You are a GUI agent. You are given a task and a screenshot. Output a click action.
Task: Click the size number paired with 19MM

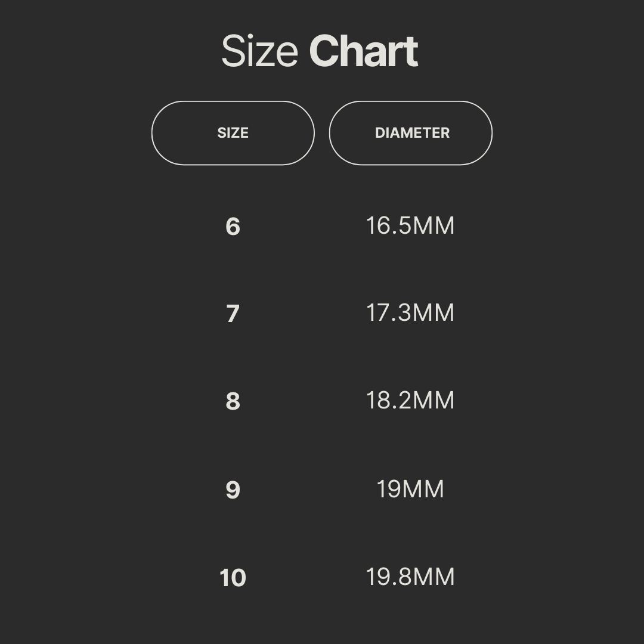point(233,490)
